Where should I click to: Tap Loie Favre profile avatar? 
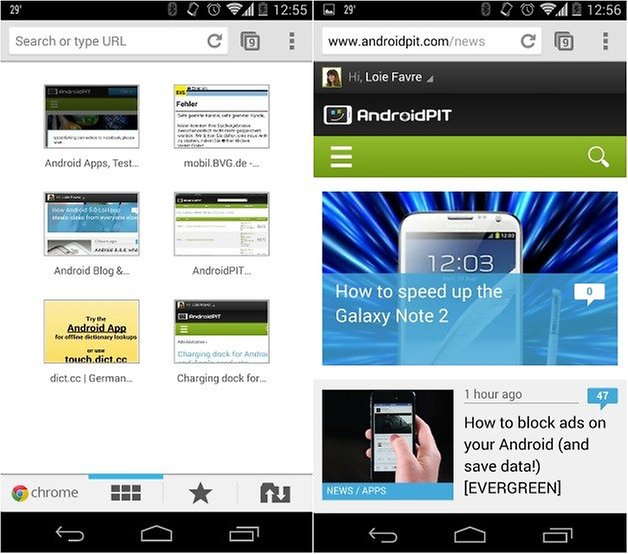[x=332, y=77]
